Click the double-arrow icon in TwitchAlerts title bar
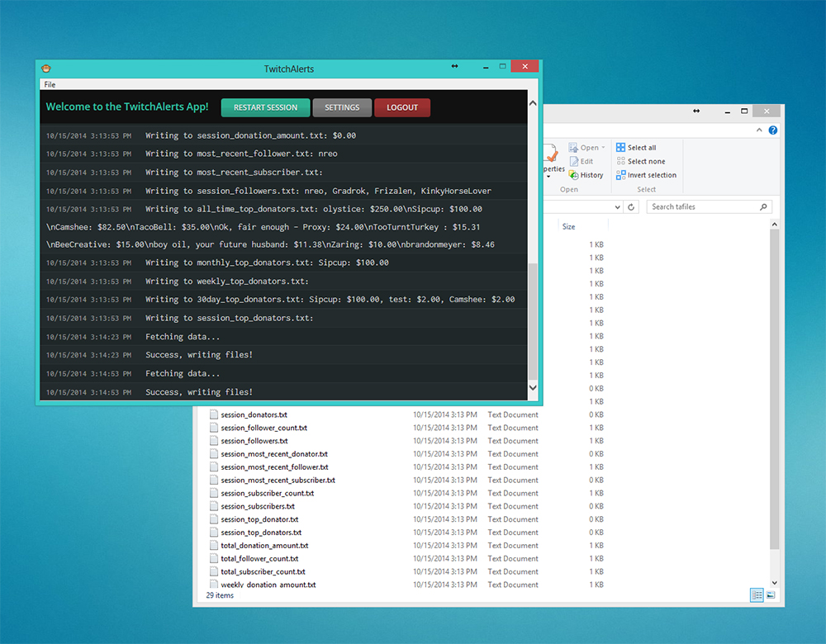 454,66
